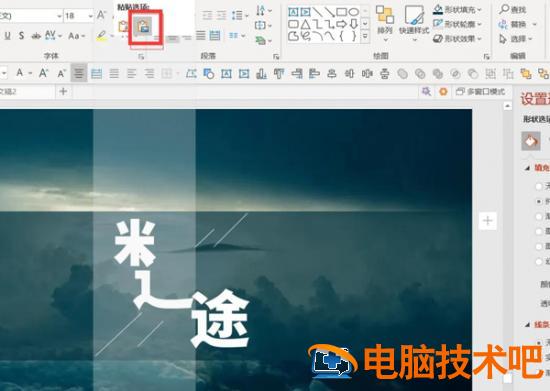
Task: Select the third fill radio option (gradient)
Action: [539, 217]
